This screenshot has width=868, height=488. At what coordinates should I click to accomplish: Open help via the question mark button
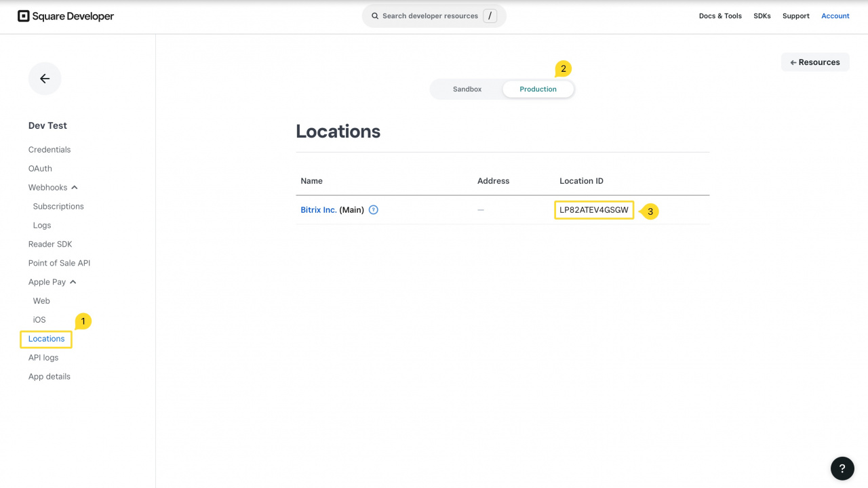(842, 468)
